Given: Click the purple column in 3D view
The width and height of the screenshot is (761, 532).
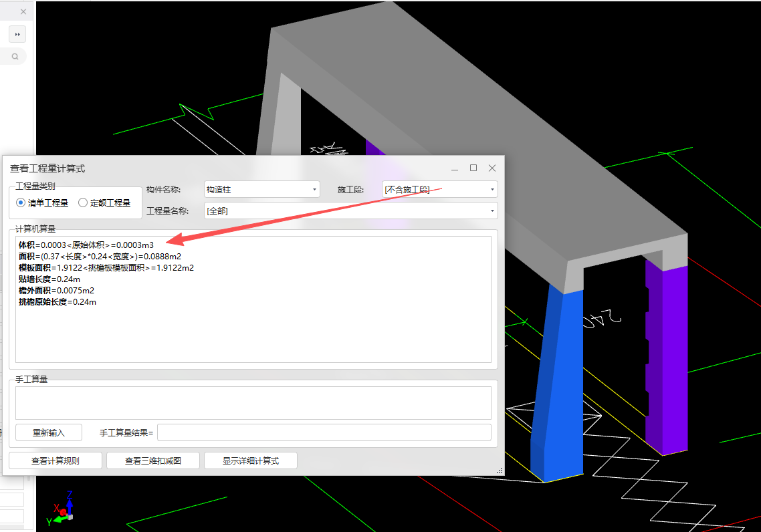Looking at the screenshot, I should pyautogui.click(x=670, y=359).
